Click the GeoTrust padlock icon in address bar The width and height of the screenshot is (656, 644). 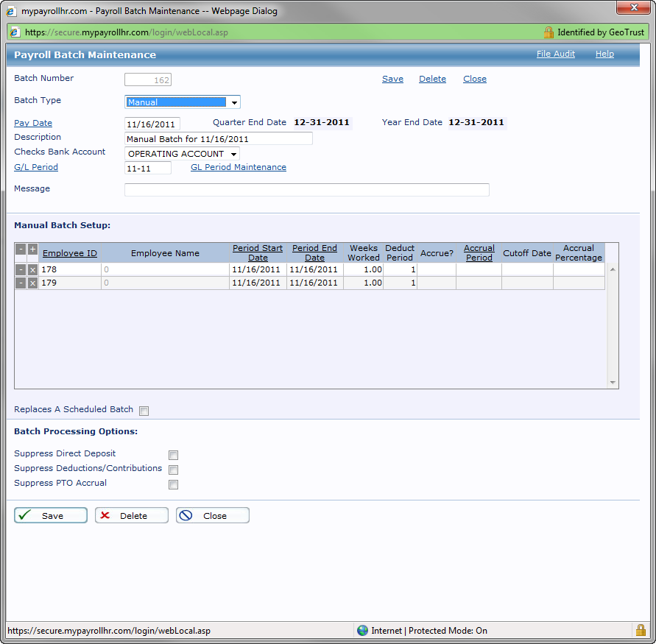point(549,32)
